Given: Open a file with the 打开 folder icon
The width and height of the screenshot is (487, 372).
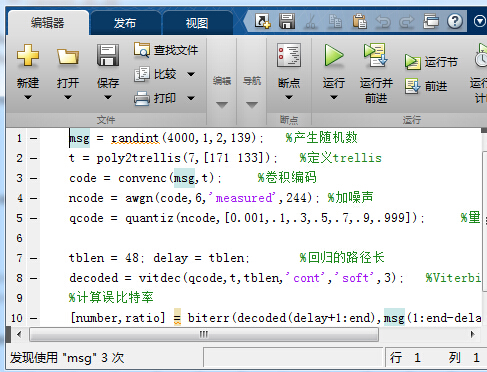Looking at the screenshot, I should (x=68, y=56).
